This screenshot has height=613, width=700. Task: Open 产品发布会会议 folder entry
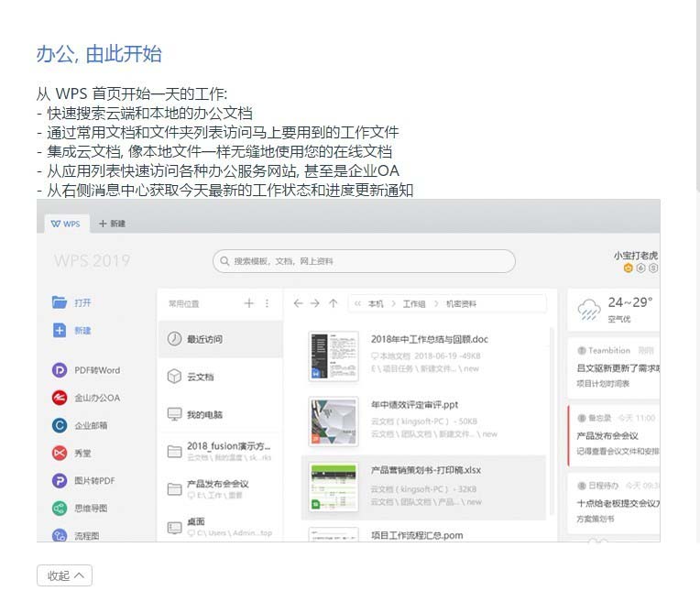click(x=221, y=489)
